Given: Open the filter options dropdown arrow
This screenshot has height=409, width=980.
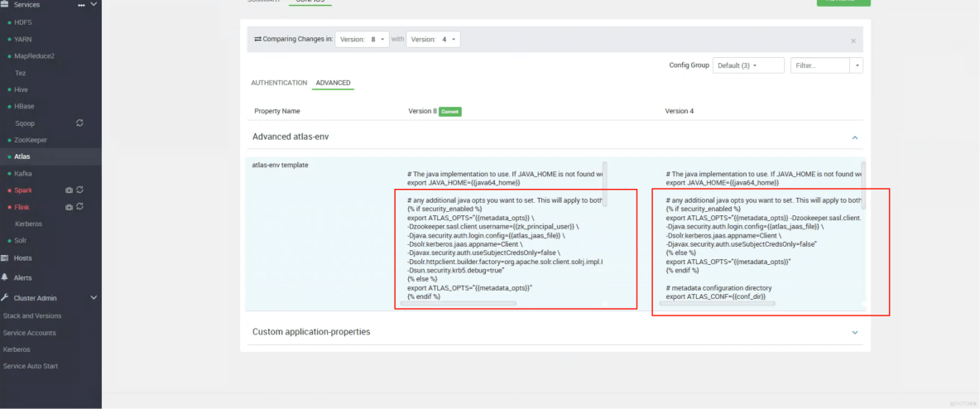Looking at the screenshot, I should [x=856, y=65].
